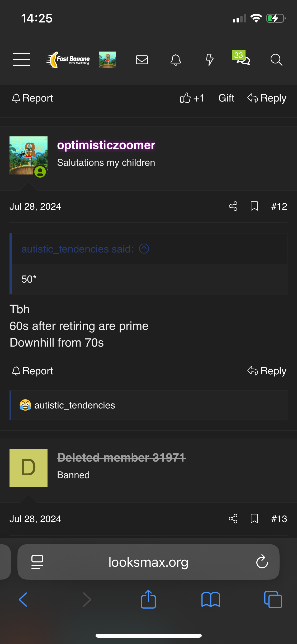297x644 pixels.
Task: Open optimisticzoomer's avatar thumbnail
Action: point(29,155)
